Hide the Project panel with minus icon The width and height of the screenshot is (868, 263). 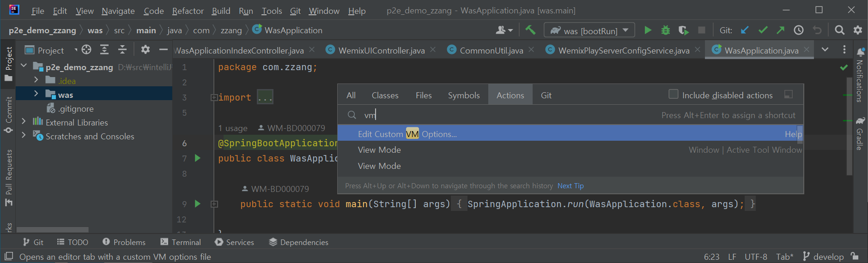point(164,49)
